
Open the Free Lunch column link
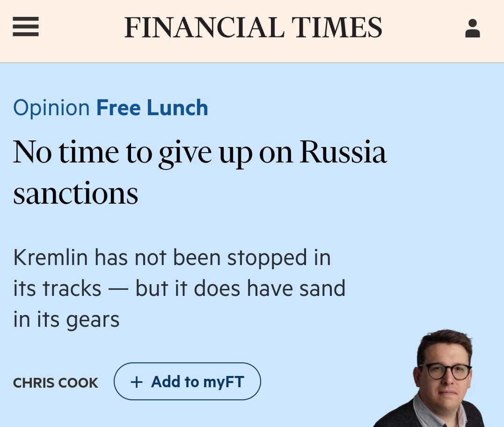click(152, 108)
